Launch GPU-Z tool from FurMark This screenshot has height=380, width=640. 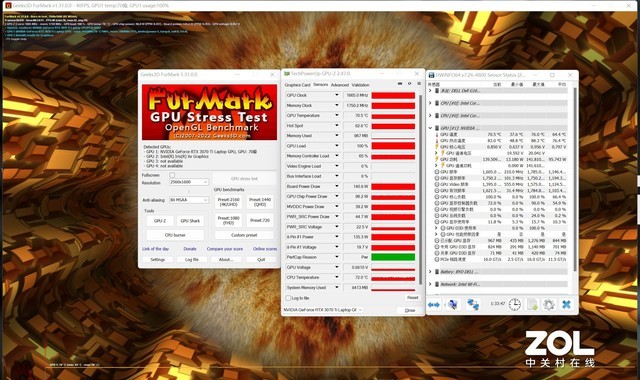(x=160, y=221)
